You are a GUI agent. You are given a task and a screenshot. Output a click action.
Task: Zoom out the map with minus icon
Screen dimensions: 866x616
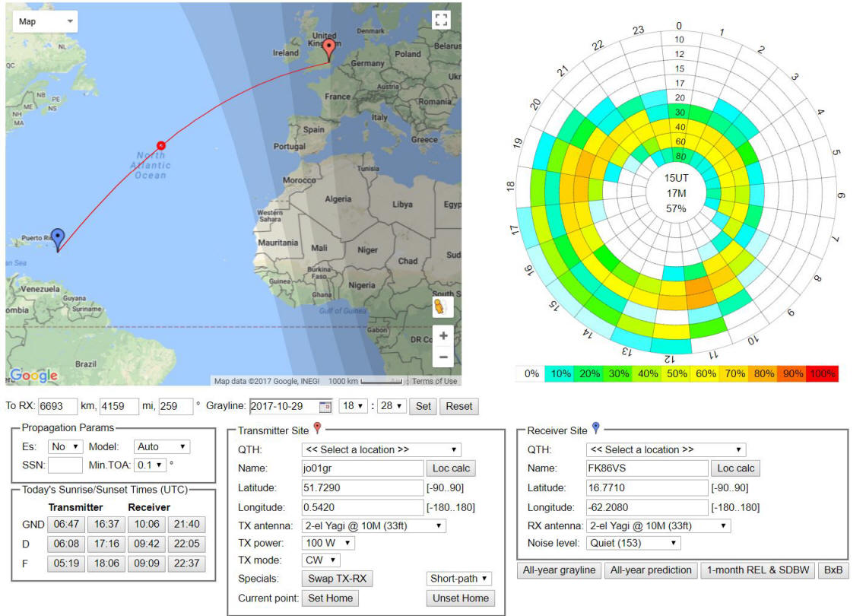[x=443, y=357]
